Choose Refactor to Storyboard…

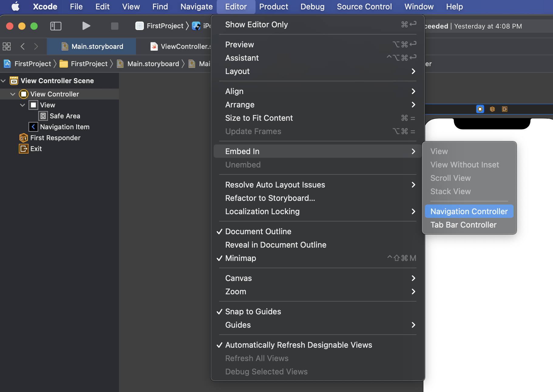(x=317, y=198)
